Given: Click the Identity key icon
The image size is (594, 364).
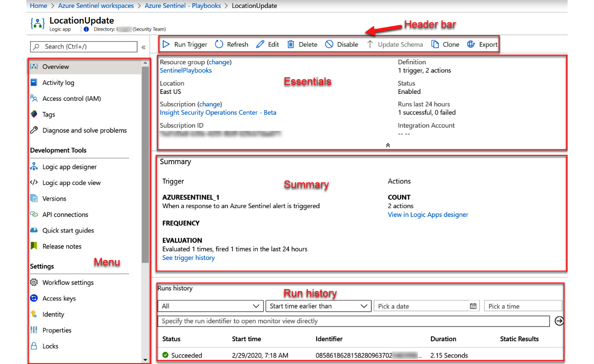Looking at the screenshot, I should (34, 314).
